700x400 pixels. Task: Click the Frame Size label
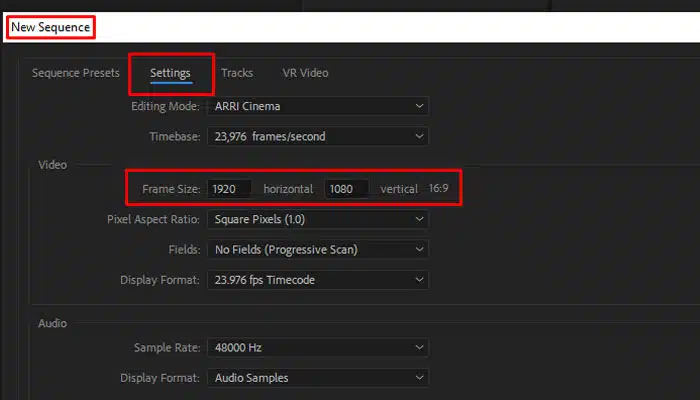tap(171, 189)
